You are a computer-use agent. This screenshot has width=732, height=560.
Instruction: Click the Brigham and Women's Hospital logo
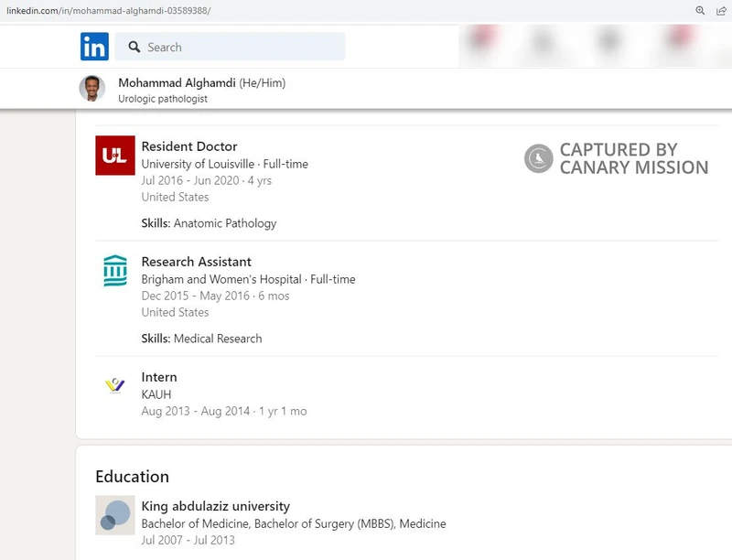[114, 270]
